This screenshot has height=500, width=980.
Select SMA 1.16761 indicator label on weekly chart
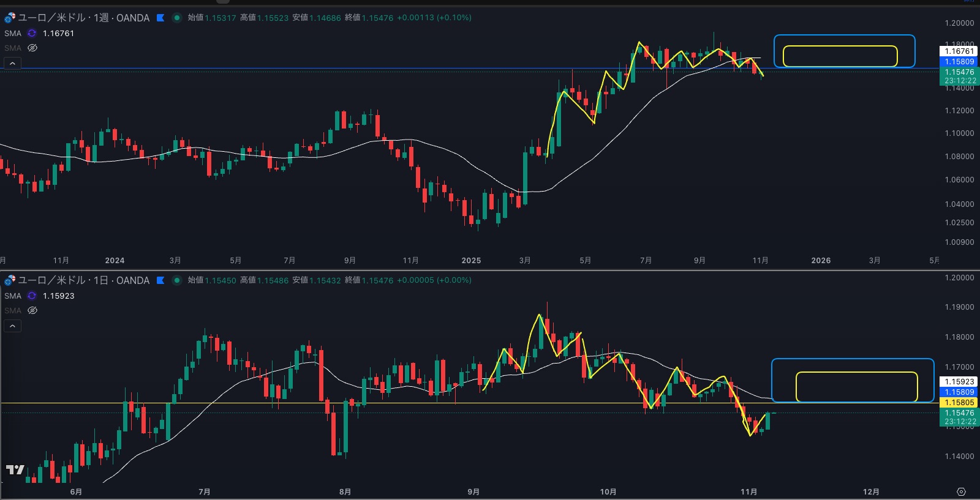click(12, 33)
